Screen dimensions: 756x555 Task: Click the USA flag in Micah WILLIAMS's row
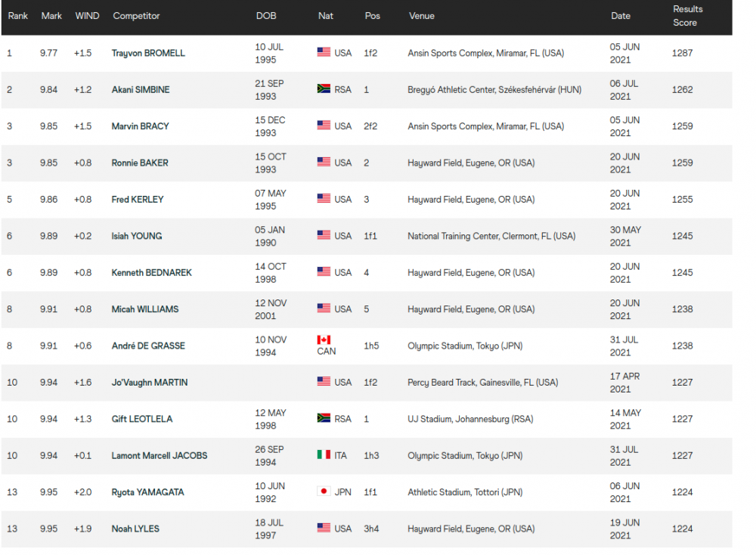[324, 308]
